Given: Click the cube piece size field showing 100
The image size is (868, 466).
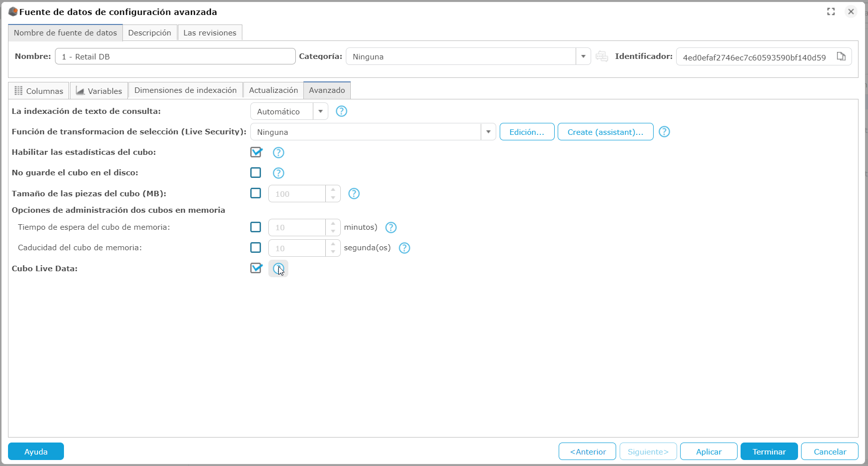Looking at the screenshot, I should 297,194.
